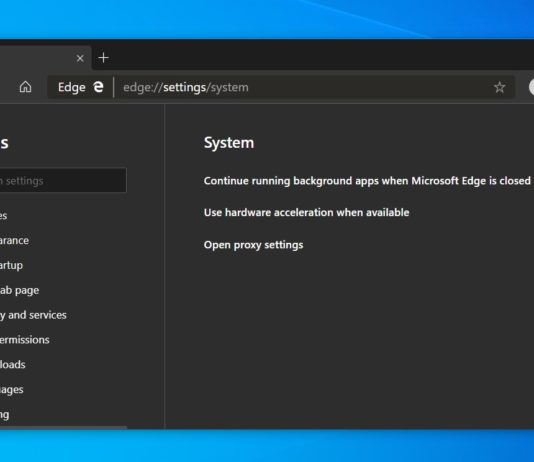Focus the search settings field

tap(63, 180)
